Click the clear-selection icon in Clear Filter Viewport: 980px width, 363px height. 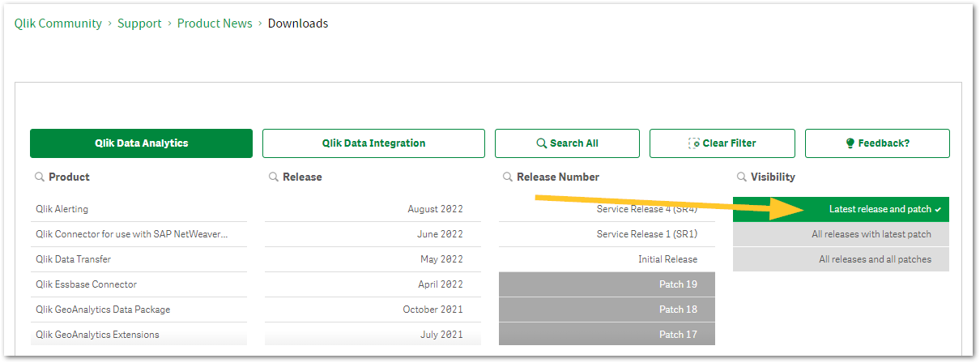click(x=694, y=143)
